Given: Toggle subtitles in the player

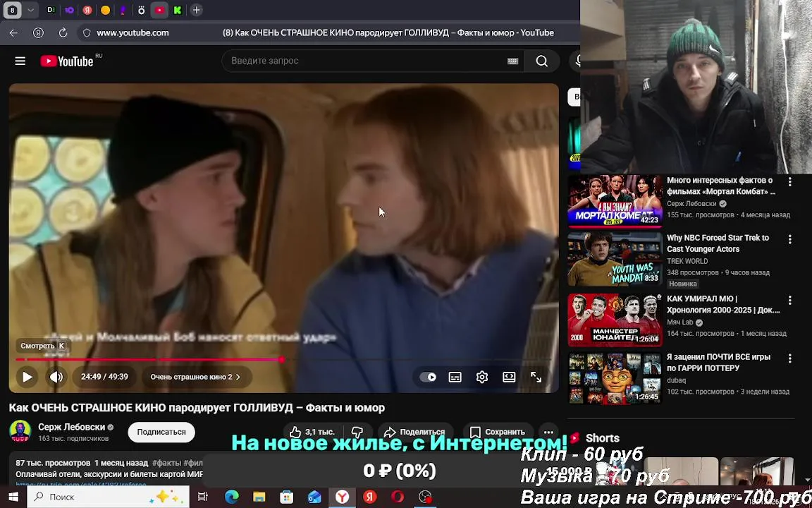Looking at the screenshot, I should [x=455, y=377].
